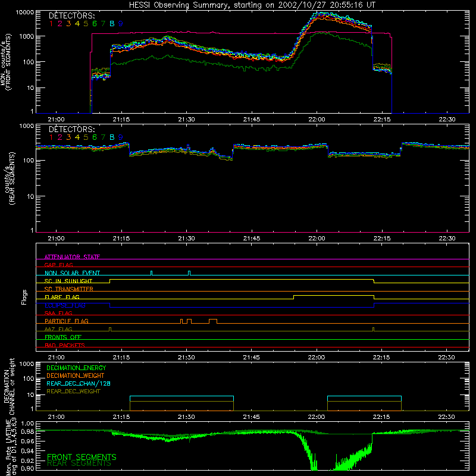Click the ATTENUATOR_STATE flag label

(72, 257)
